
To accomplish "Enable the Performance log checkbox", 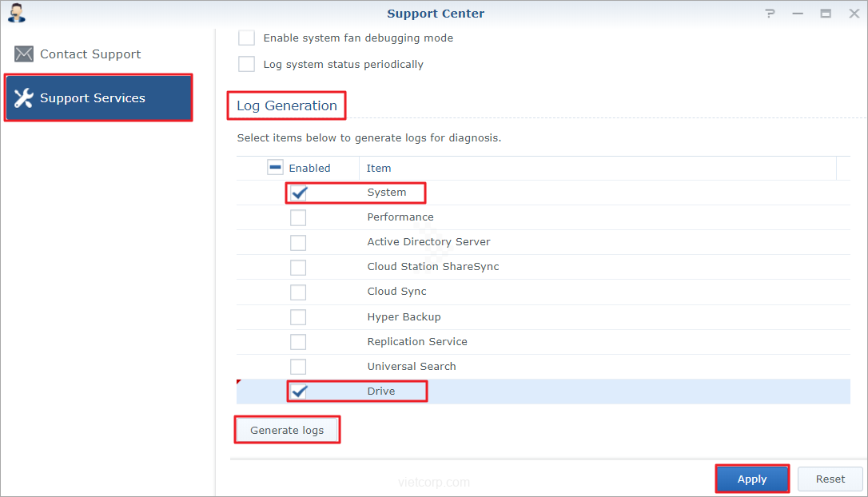I will coord(298,217).
